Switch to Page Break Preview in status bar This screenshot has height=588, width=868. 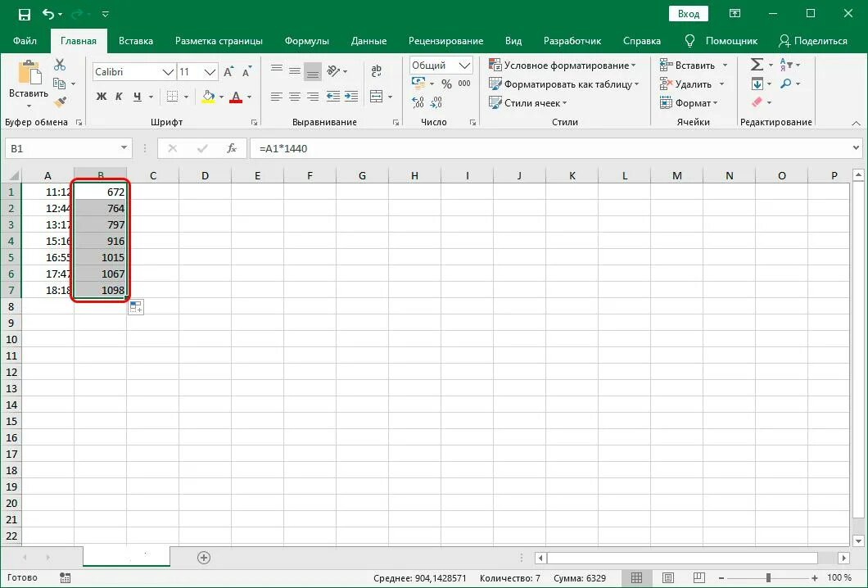pos(698,578)
